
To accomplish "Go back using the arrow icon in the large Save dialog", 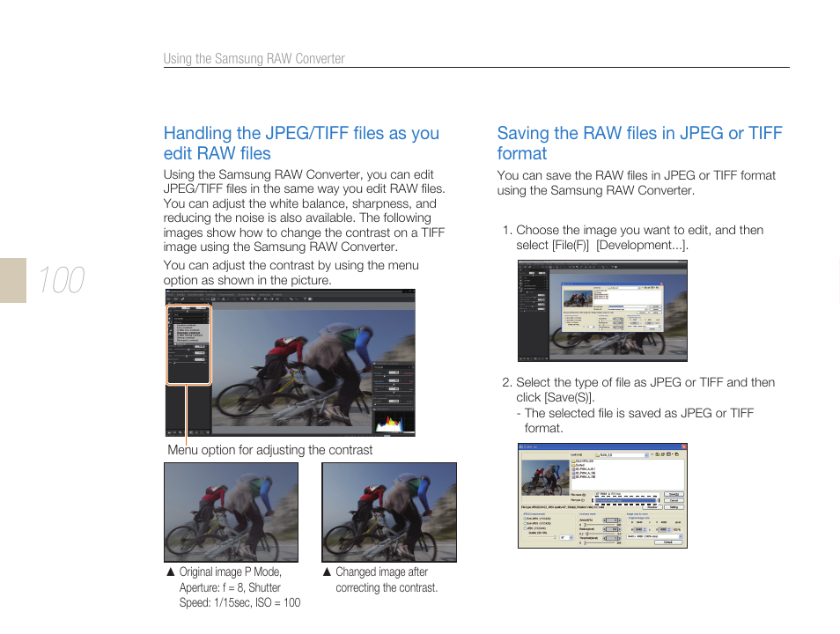I will click(652, 454).
